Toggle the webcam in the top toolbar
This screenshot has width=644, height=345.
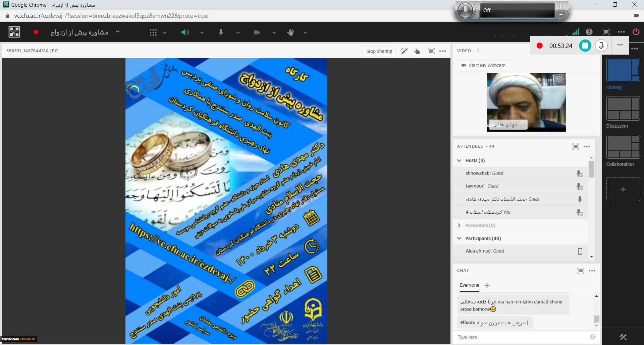click(257, 32)
